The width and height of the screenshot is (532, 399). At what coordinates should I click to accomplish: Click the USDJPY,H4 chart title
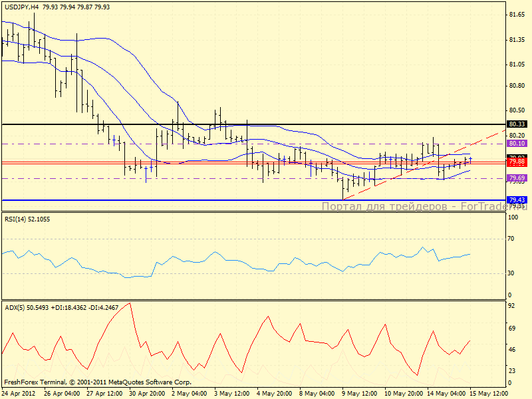point(21,7)
